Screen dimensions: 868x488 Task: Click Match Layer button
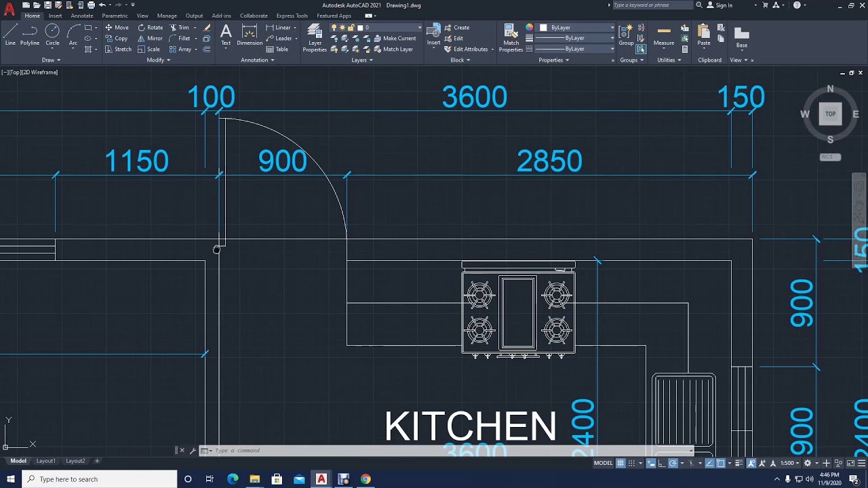pos(393,49)
